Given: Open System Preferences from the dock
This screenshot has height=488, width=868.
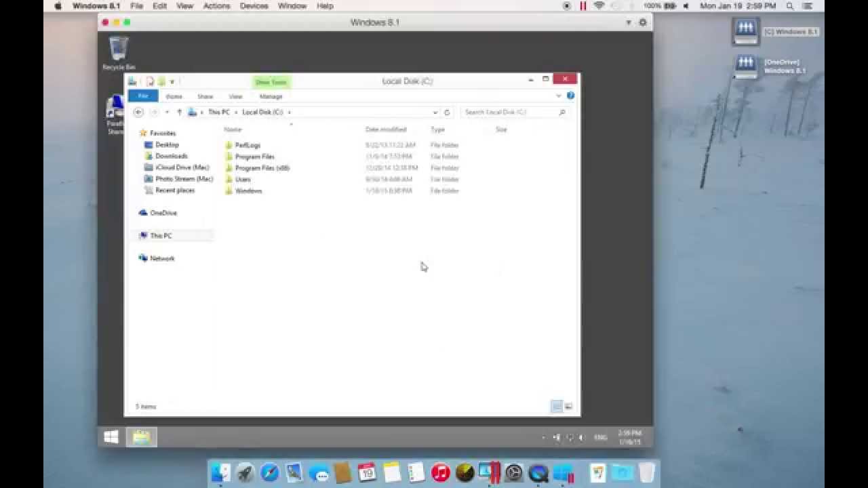Looking at the screenshot, I should pos(514,472).
